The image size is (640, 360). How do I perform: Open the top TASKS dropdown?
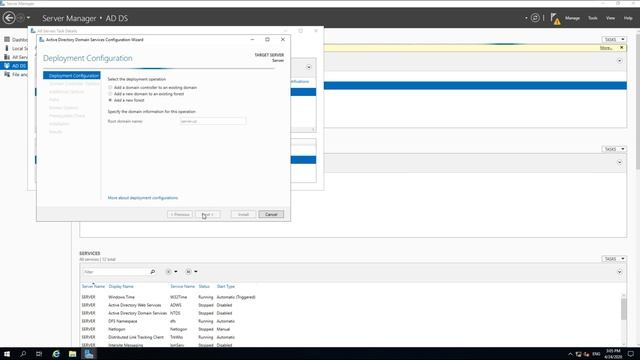[x=614, y=40]
